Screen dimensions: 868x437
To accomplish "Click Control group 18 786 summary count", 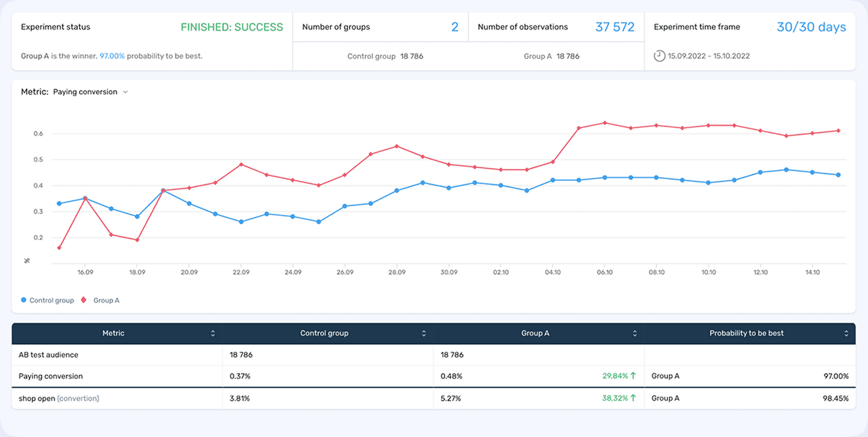I will tap(385, 56).
